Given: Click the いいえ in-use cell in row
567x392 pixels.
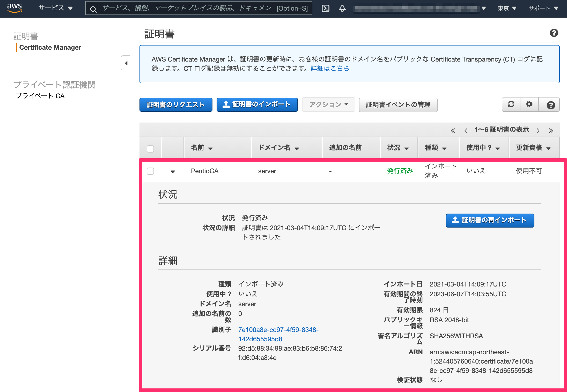Looking at the screenshot, I should pos(476,171).
